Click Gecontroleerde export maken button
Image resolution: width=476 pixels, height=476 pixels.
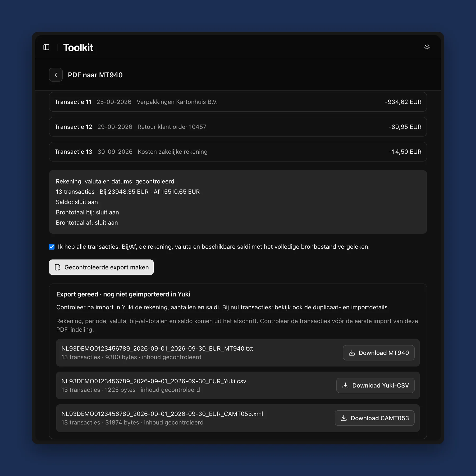click(x=101, y=267)
